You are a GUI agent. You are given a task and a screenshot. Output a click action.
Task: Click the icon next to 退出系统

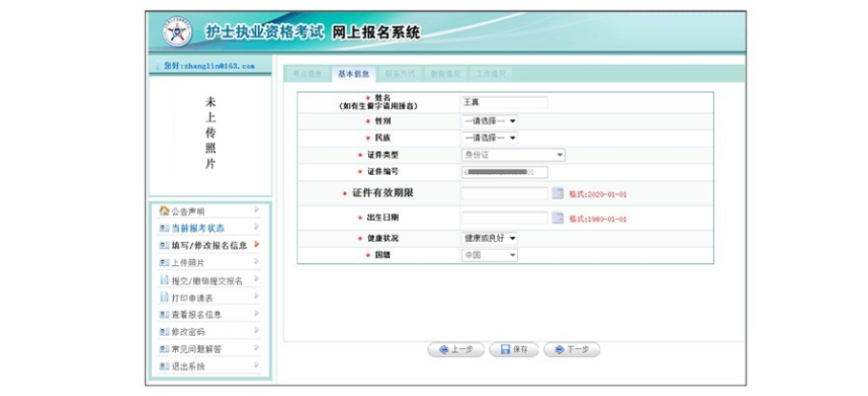pos(163,366)
